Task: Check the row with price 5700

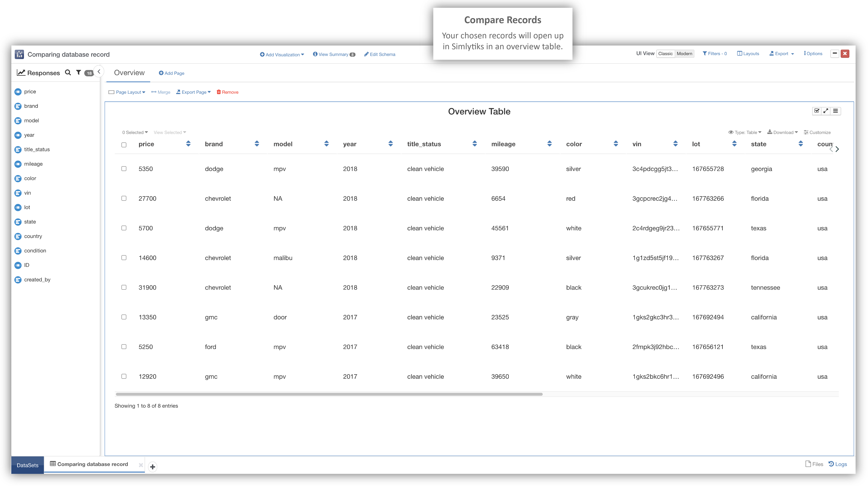Action: [x=124, y=228]
